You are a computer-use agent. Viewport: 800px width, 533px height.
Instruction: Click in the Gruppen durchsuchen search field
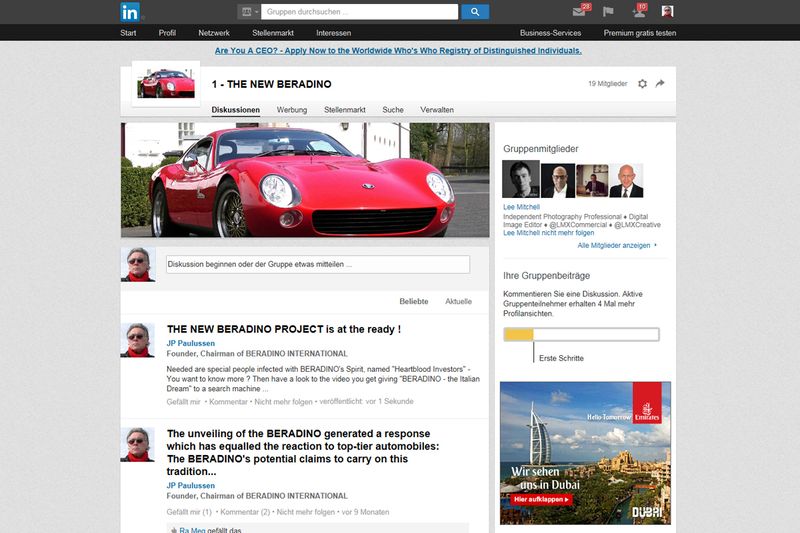click(359, 12)
